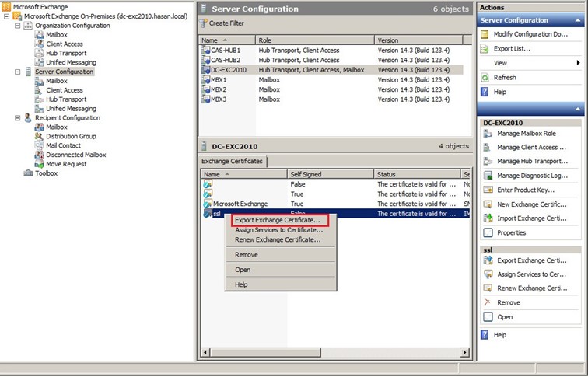Click Modify Configuration Domain Controller icon
This screenshot has height=377, width=588.
click(x=485, y=34)
